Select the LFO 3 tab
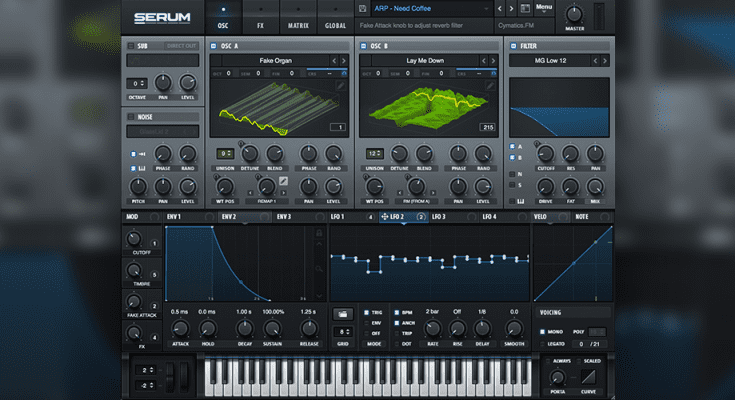 [453, 217]
